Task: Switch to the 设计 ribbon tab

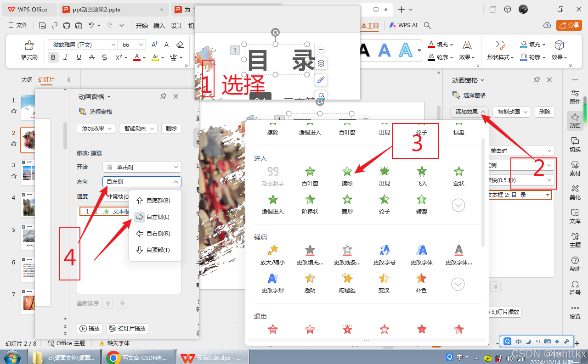Action: [177, 25]
